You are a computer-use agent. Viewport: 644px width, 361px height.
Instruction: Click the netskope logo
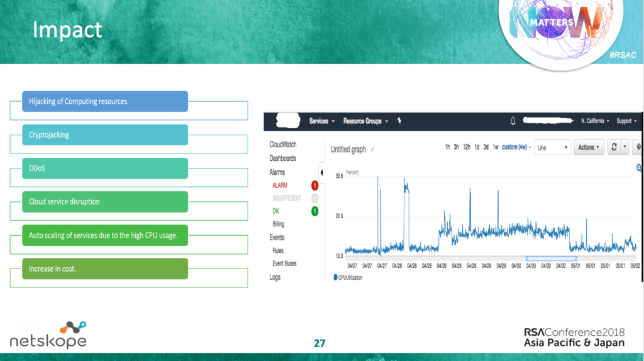48,335
